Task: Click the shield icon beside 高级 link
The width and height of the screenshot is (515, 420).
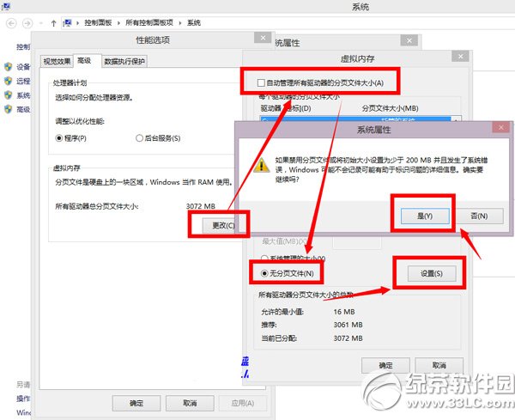Action: pos(9,109)
